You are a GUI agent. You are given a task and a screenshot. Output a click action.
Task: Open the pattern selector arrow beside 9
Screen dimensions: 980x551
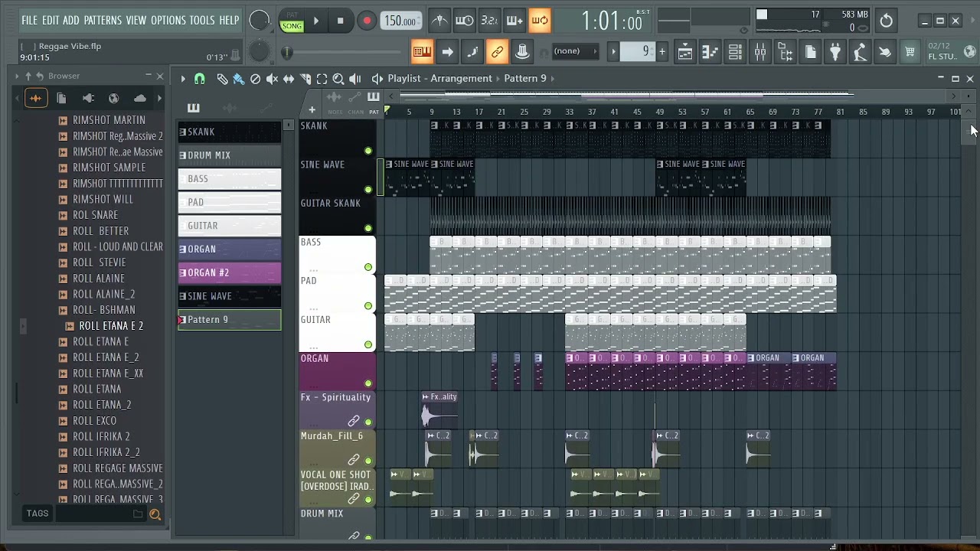[x=613, y=51]
